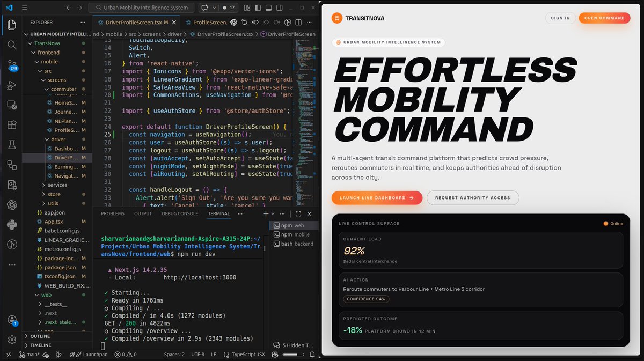Click the New Terminal plus icon
The image size is (644, 361).
pyautogui.click(x=266, y=213)
